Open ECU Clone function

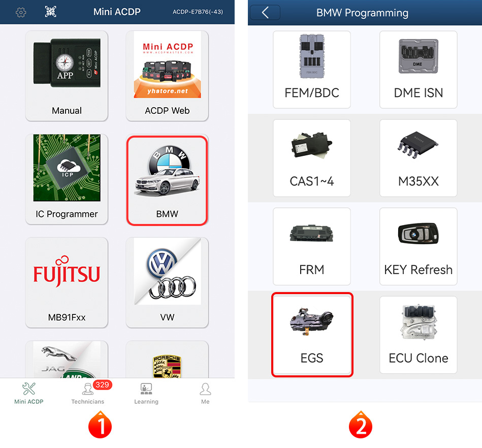[x=418, y=335]
